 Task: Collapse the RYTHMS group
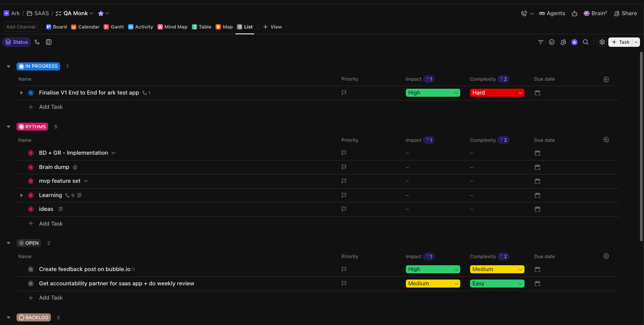pos(8,127)
